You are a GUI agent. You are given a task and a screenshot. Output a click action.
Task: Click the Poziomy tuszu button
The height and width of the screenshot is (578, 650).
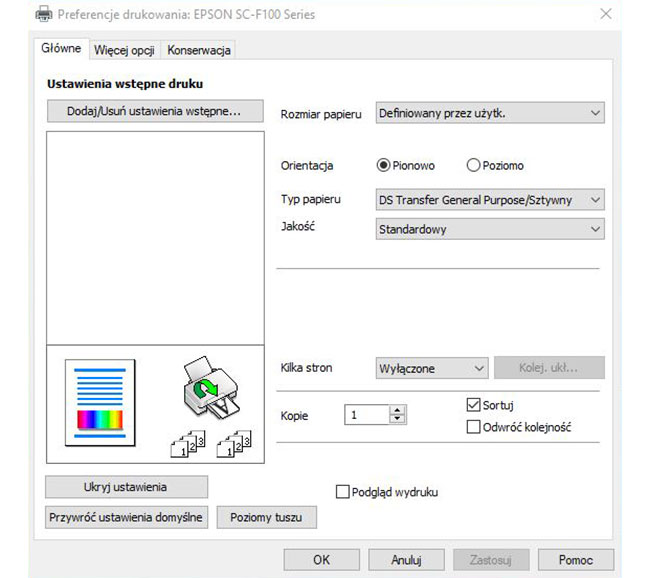(x=267, y=517)
